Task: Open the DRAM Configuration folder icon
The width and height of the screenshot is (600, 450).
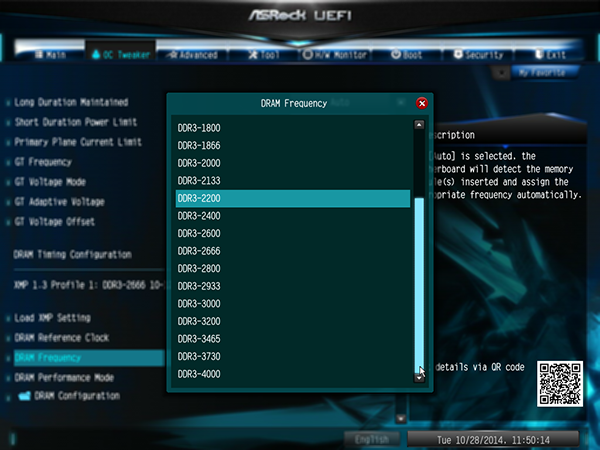Action: [x=24, y=396]
